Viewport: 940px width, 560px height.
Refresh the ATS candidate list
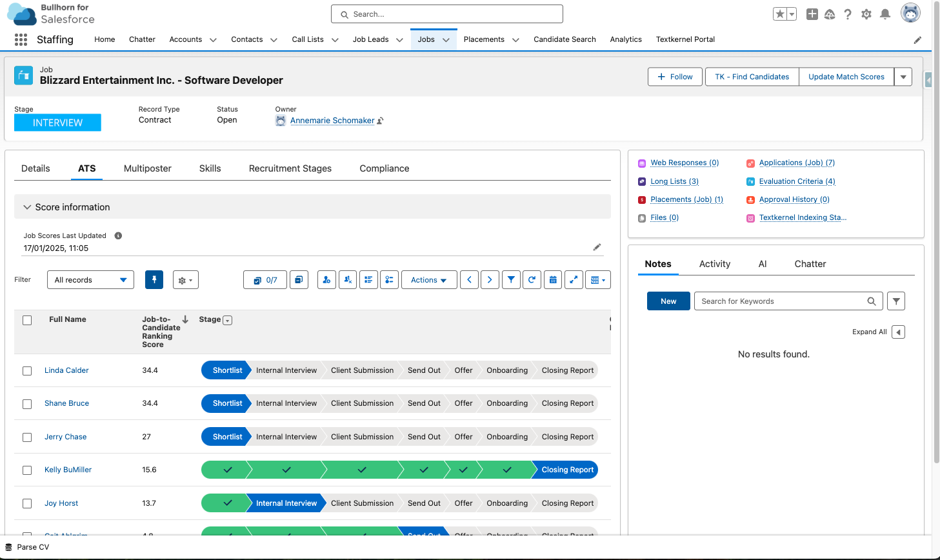532,280
